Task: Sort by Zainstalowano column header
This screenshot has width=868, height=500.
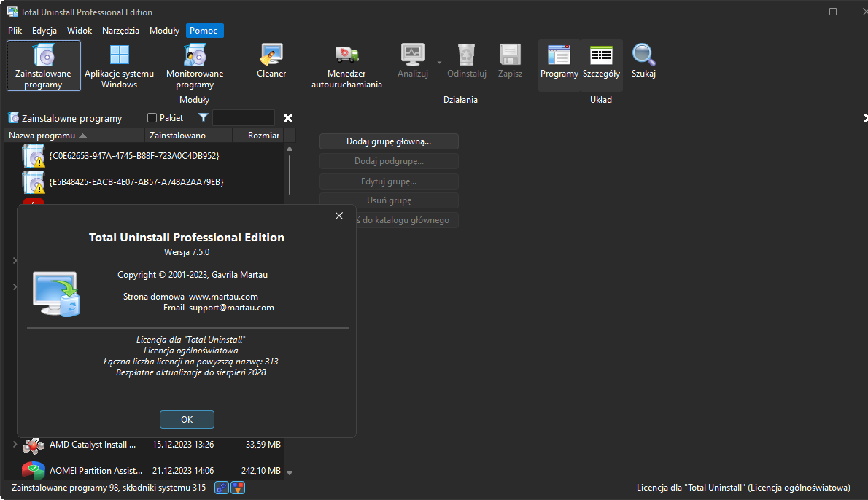Action: (188, 136)
